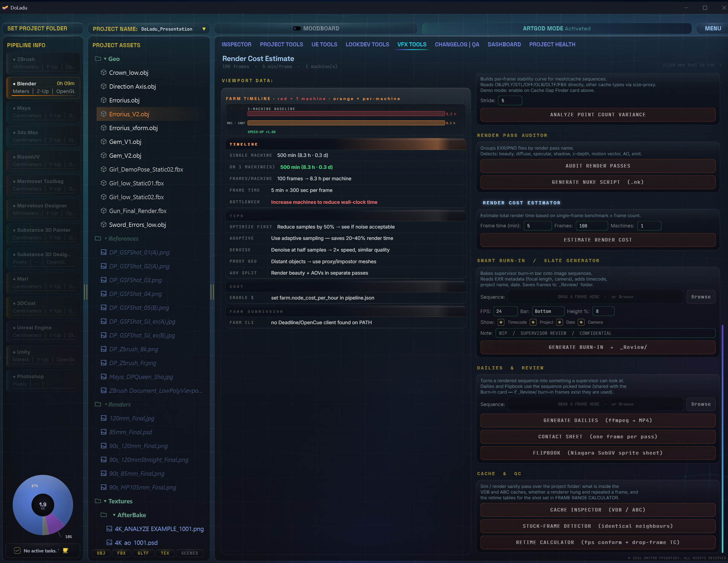Click the yellow coffee cup icon
The image size is (728, 563).
point(66,550)
